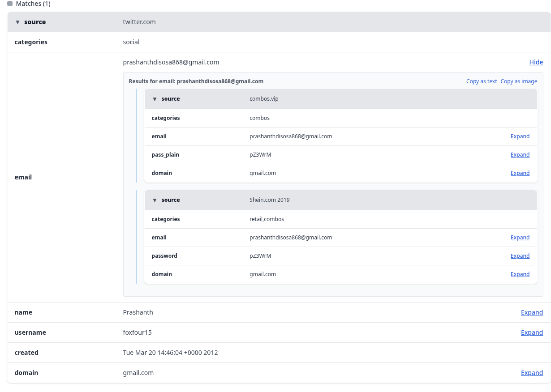The width and height of the screenshot is (551, 392).
Task: Expand the password row under Shein.com 2019
Action: pyautogui.click(x=520, y=256)
